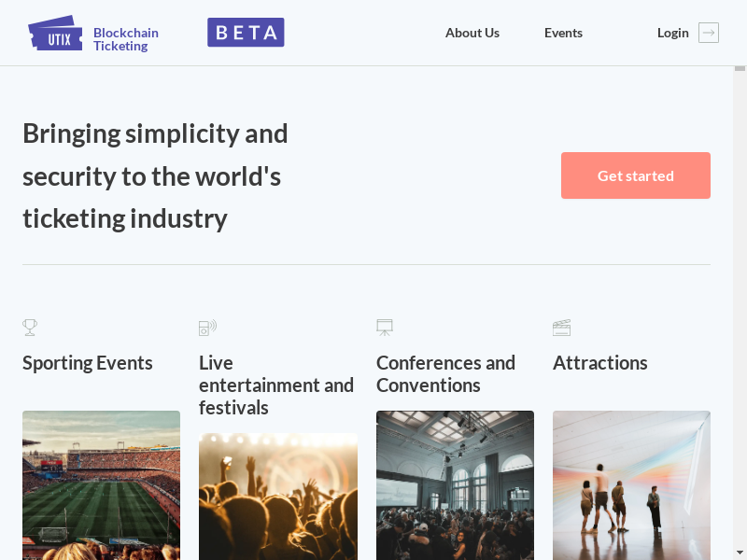
Task: Click the Blockchain Ticketing logo text
Action: coord(126,39)
